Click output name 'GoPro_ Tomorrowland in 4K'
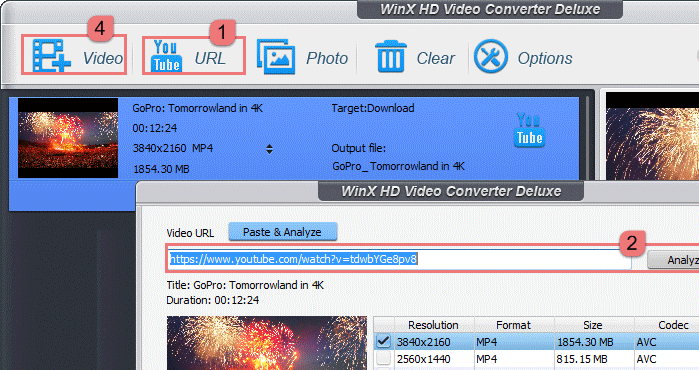699x370 pixels. click(398, 166)
